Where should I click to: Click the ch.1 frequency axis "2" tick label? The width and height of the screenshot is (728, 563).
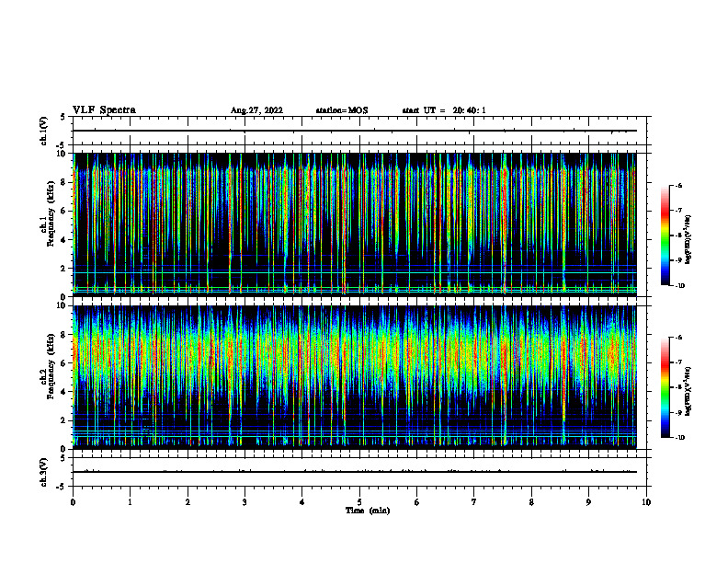64,268
